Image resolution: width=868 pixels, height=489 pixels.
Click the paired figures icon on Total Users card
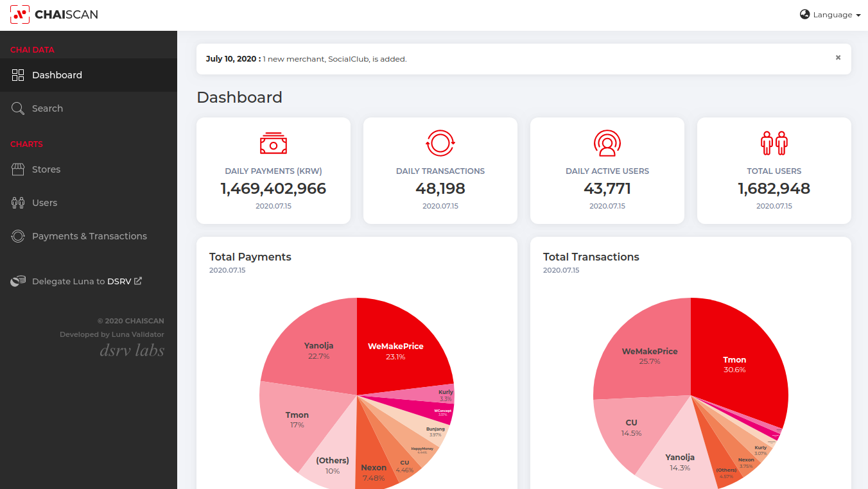(774, 143)
